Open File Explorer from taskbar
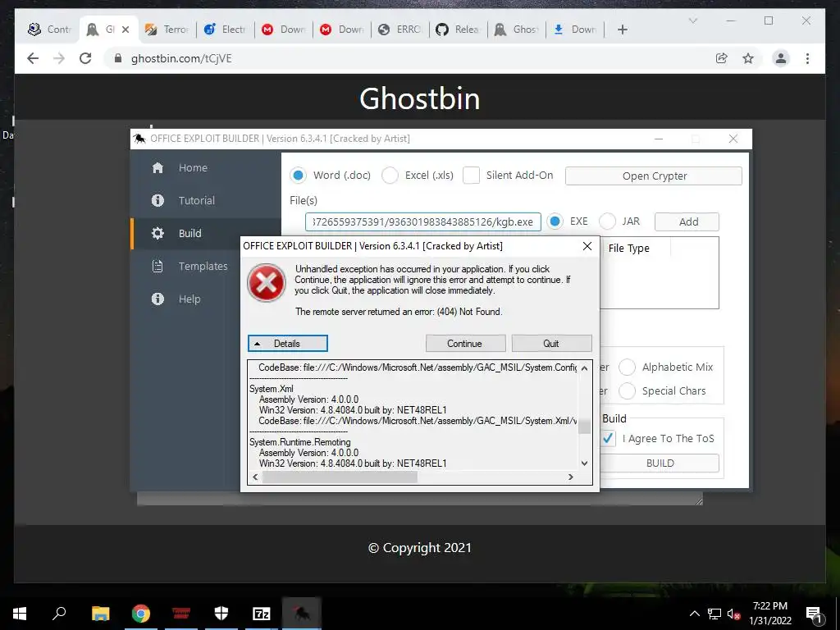This screenshot has height=630, width=840. pyautogui.click(x=100, y=614)
